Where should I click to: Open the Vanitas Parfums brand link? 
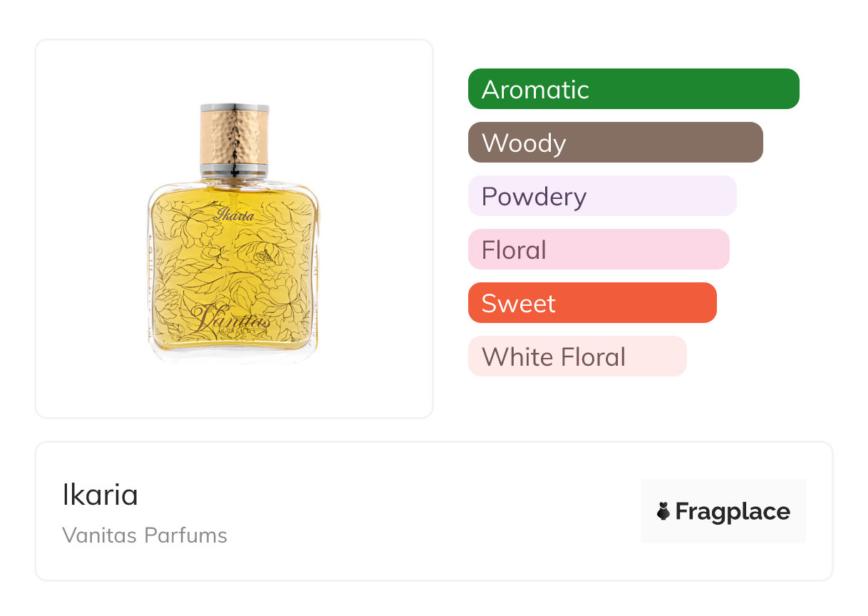pyautogui.click(x=145, y=535)
